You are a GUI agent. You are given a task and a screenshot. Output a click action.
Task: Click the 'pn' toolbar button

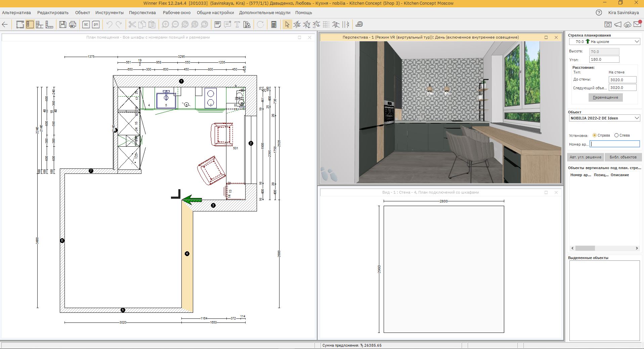(96, 24)
